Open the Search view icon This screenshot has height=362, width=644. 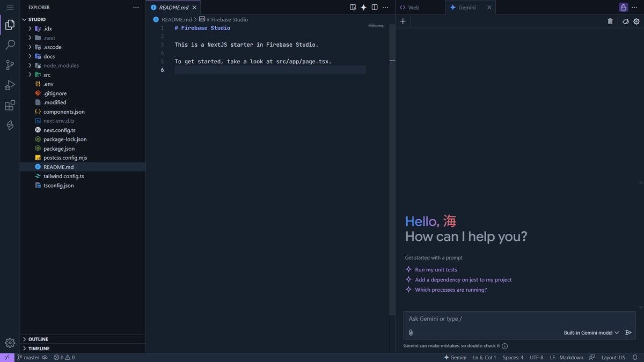click(10, 45)
